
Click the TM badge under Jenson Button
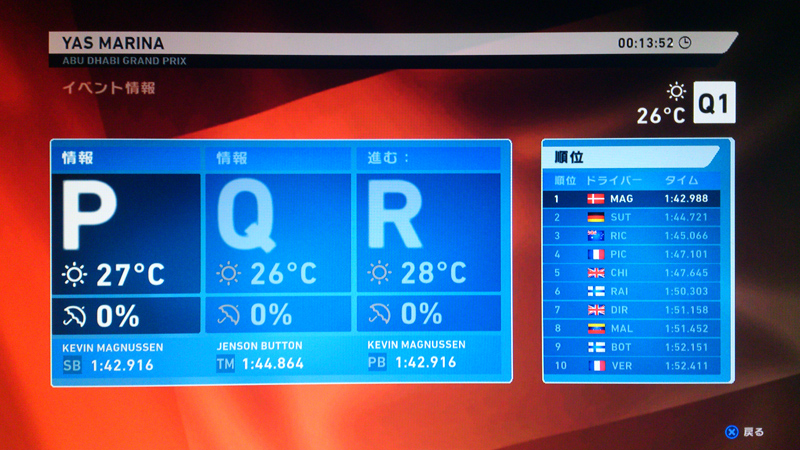(225, 364)
